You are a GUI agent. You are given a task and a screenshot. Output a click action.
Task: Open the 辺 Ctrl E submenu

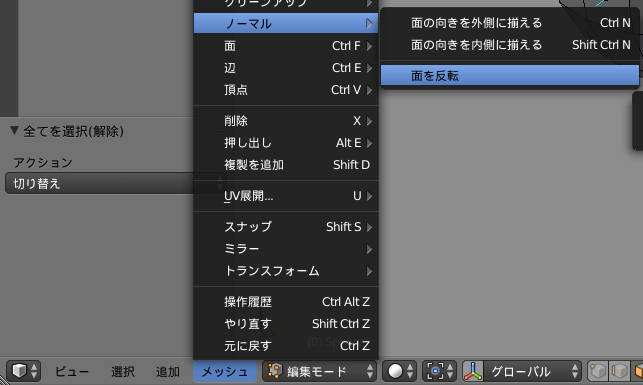coord(286,68)
